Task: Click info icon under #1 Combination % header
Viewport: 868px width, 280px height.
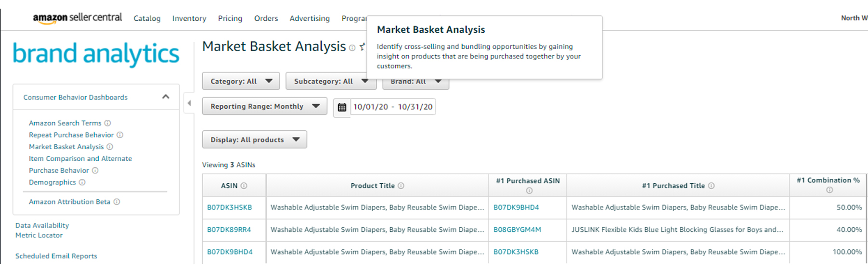Action: [829, 190]
